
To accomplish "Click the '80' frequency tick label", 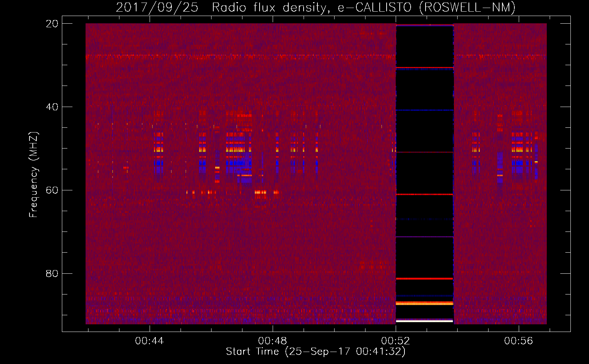I will click(52, 274).
